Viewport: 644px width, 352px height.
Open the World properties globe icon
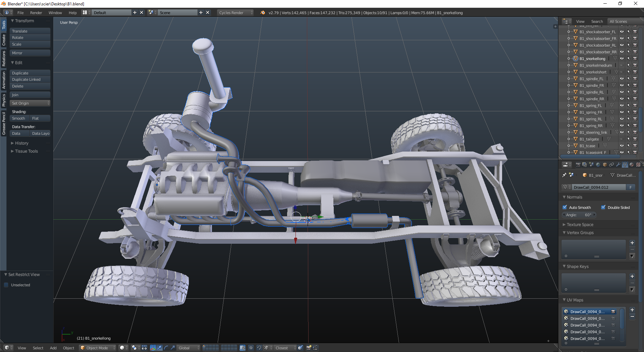coord(598,165)
